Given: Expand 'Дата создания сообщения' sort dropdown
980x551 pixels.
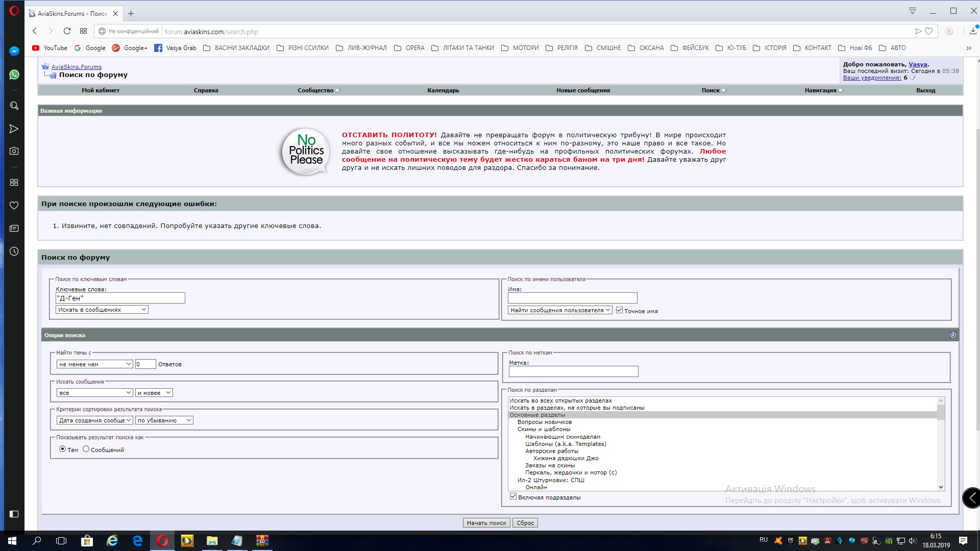Looking at the screenshot, I should [x=94, y=420].
